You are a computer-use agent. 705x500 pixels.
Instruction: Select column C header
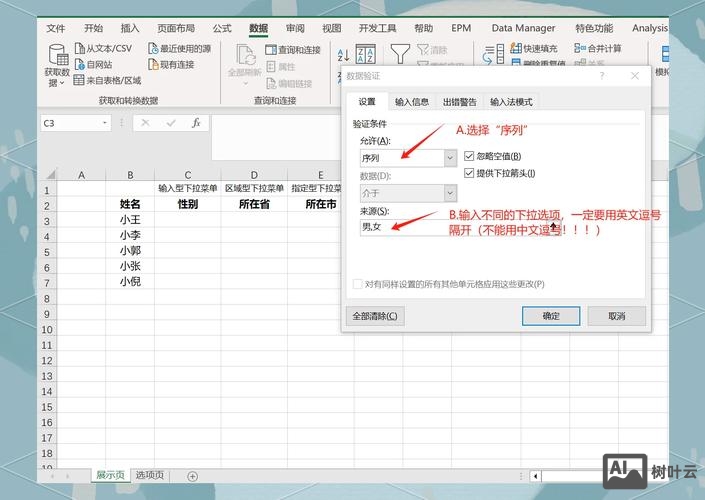[x=187, y=174]
